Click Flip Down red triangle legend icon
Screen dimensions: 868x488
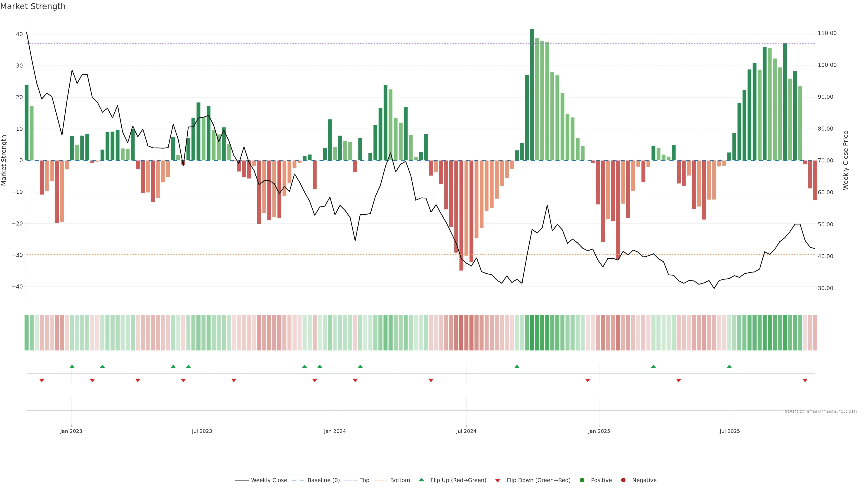coord(498,480)
